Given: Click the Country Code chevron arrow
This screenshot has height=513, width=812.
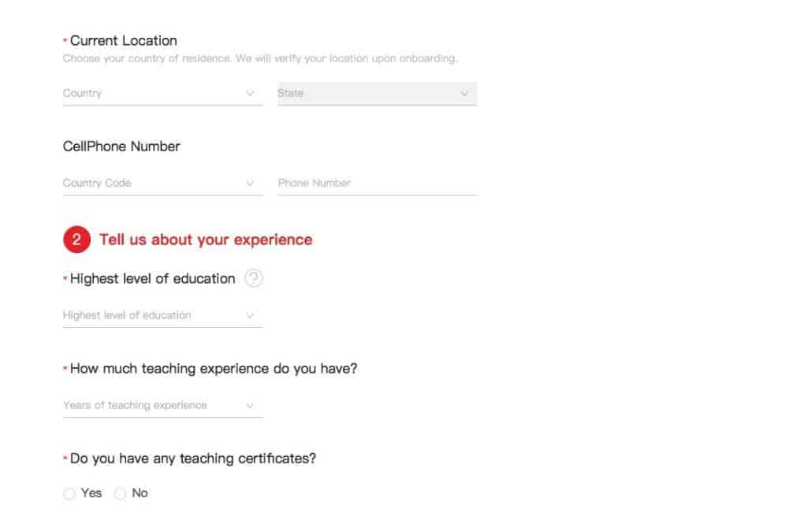Looking at the screenshot, I should point(250,184).
